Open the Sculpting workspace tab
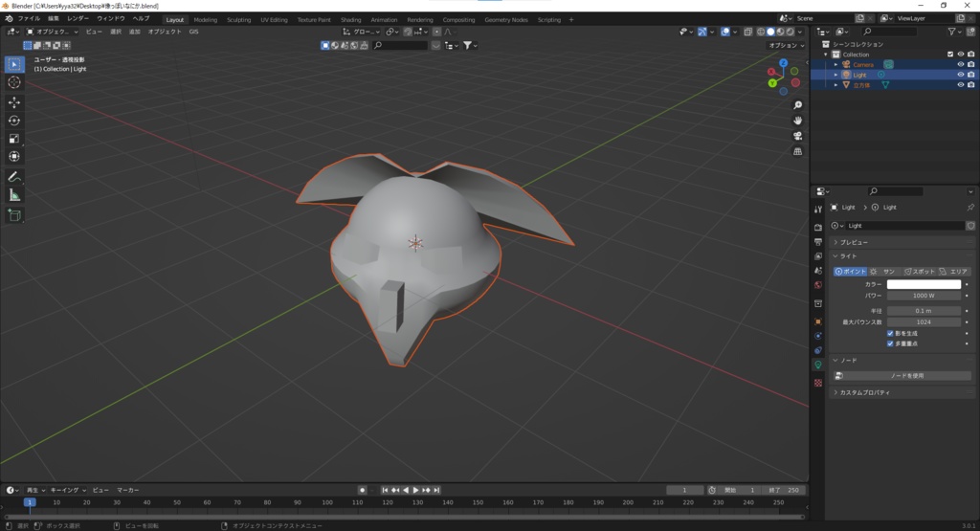Screen dimensions: 980x531 click(238, 19)
